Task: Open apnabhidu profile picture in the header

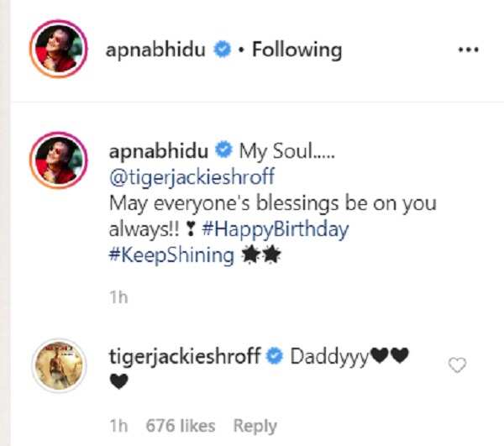Action: point(59,49)
